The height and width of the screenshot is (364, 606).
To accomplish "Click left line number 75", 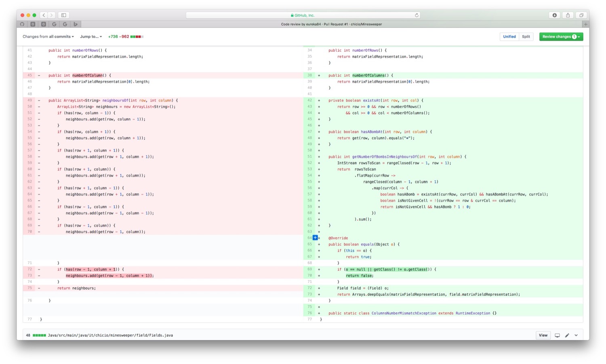I will click(29, 288).
